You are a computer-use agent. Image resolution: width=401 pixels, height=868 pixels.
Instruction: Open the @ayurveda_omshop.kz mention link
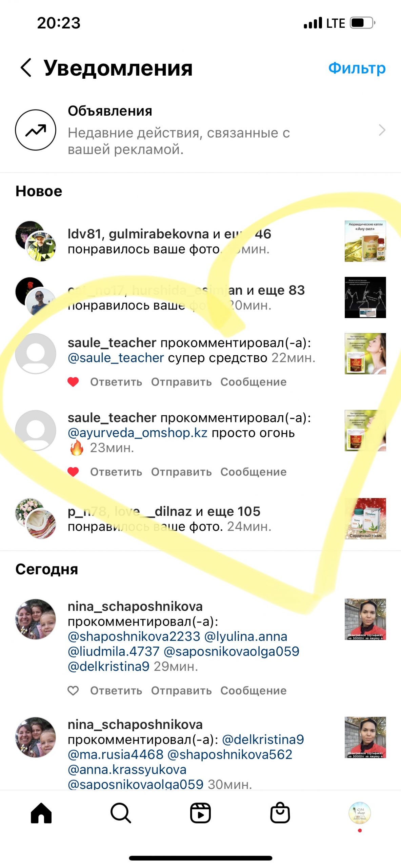(x=137, y=433)
